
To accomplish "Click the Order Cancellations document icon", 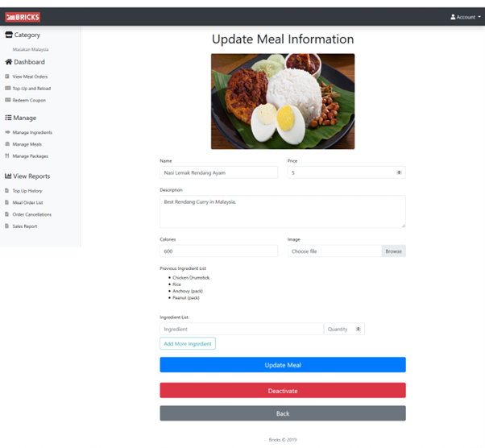I will point(6,214).
